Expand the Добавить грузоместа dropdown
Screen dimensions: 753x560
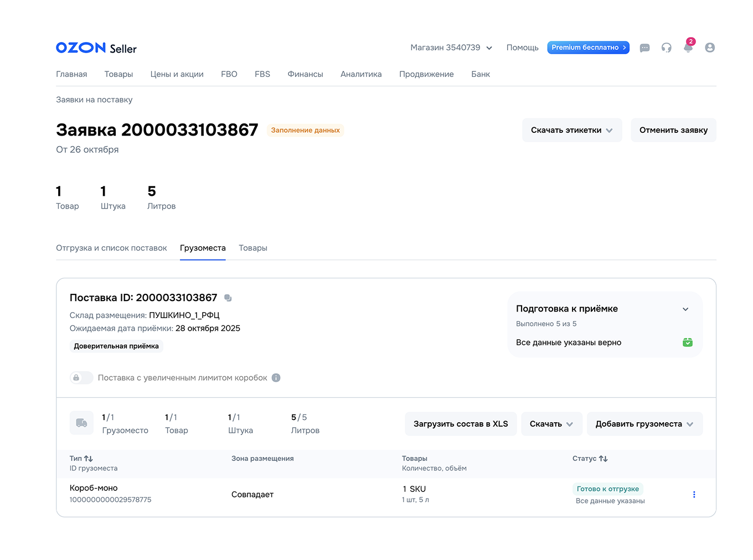pos(644,424)
